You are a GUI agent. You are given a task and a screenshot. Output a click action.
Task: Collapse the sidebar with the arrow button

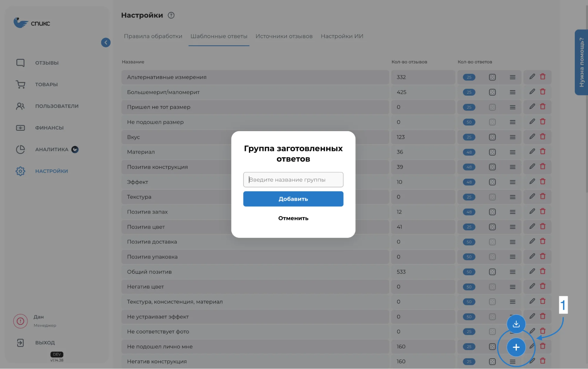pyautogui.click(x=106, y=42)
